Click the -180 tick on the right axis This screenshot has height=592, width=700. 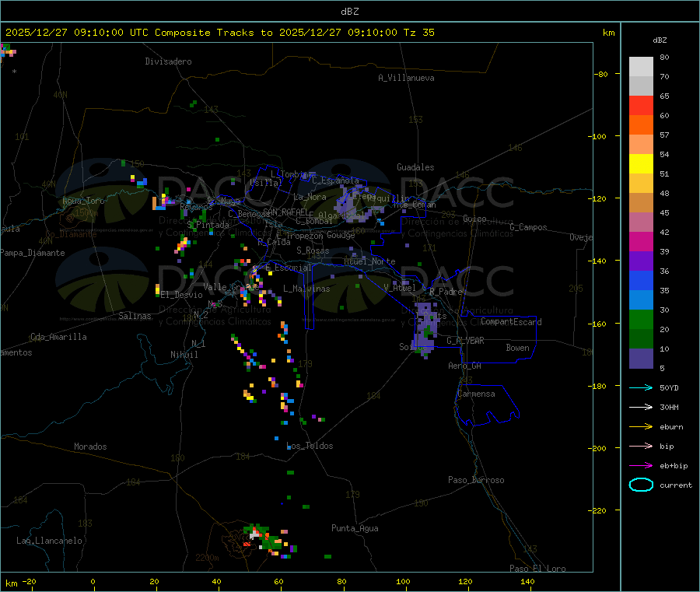[x=599, y=386]
